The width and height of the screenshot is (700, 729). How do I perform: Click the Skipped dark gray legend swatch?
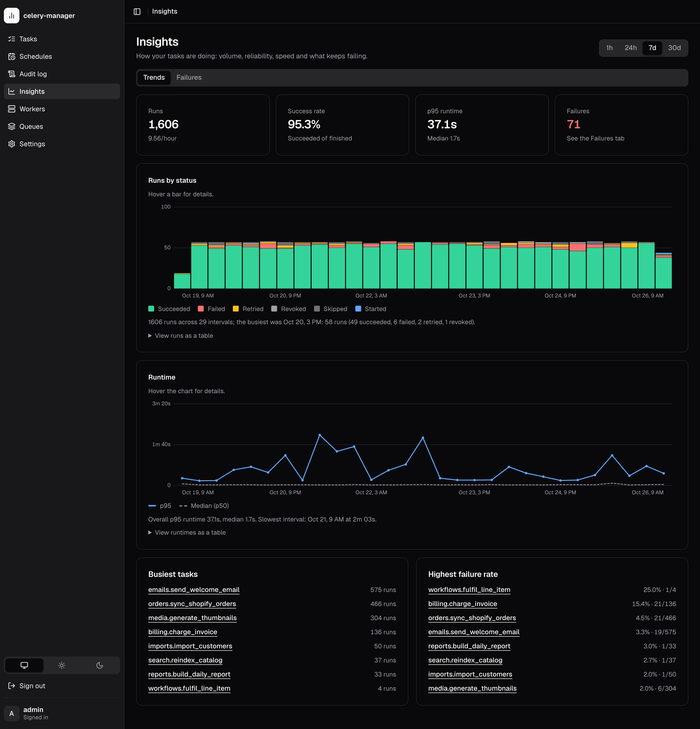point(317,309)
